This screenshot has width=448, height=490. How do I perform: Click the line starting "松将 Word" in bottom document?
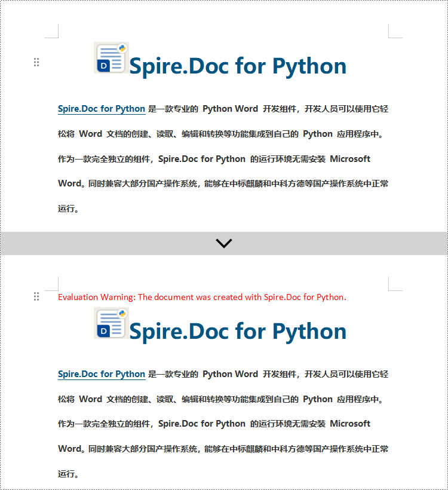221,399
